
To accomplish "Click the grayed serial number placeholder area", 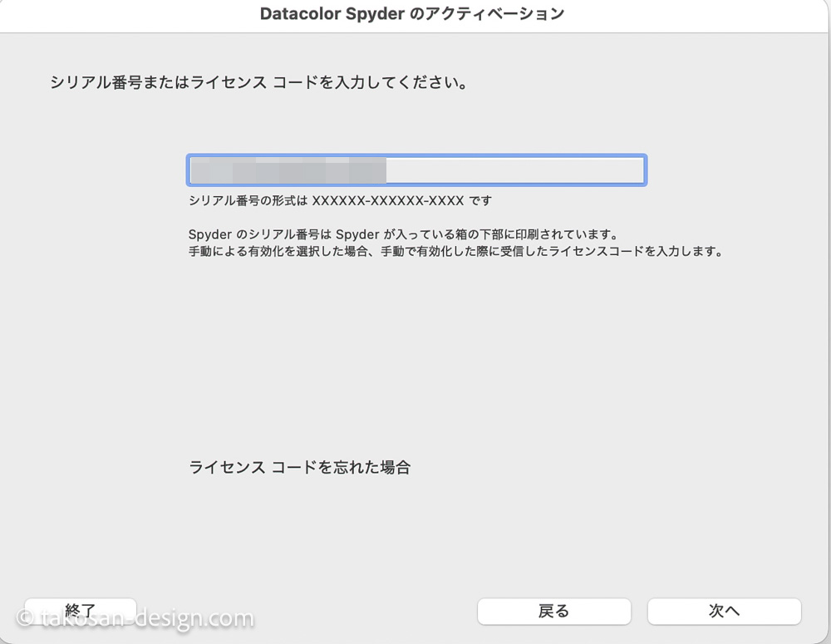I will tap(287, 170).
